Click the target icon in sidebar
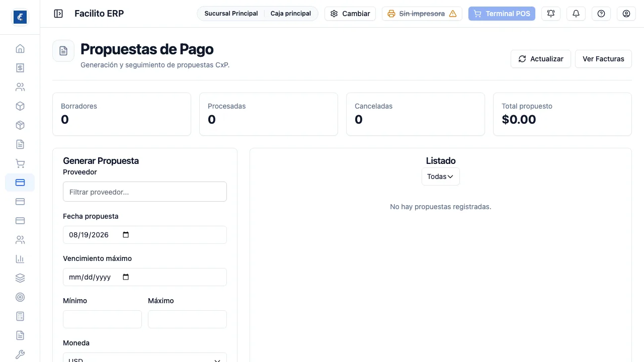This screenshot has width=644, height=362. pyautogui.click(x=20, y=297)
